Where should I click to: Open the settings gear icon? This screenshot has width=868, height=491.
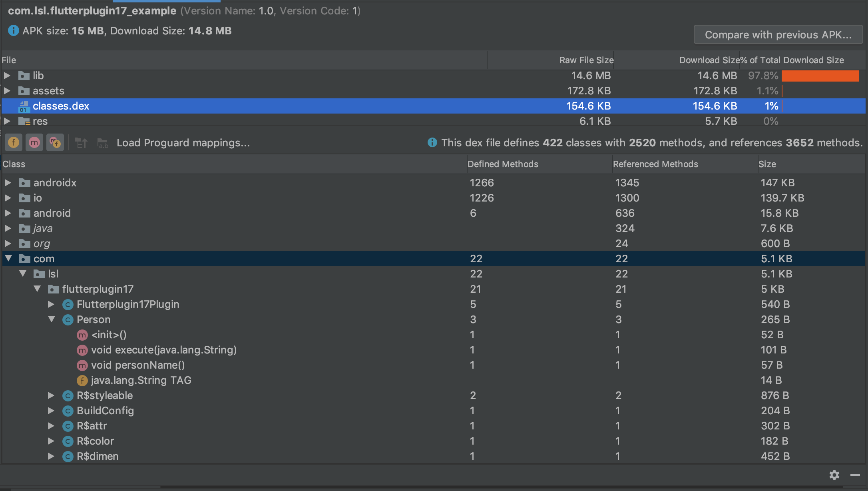coord(834,475)
